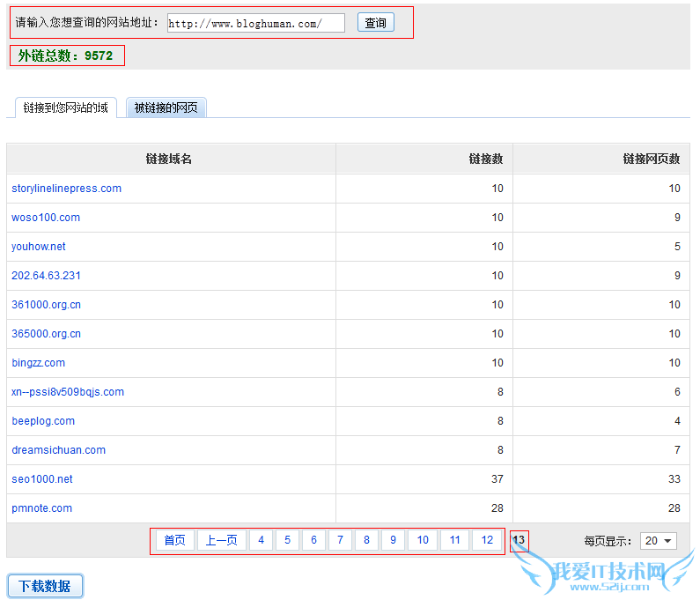
Task: Click the 下载数据 download button
Action: pos(45,586)
